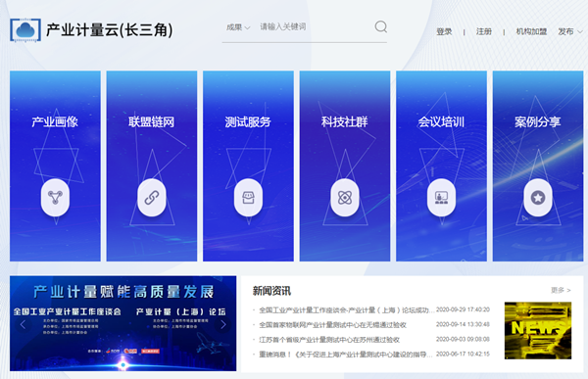Image resolution: width=588 pixels, height=379 pixels.
Task: Click 更多 in news section
Action: coord(561,290)
